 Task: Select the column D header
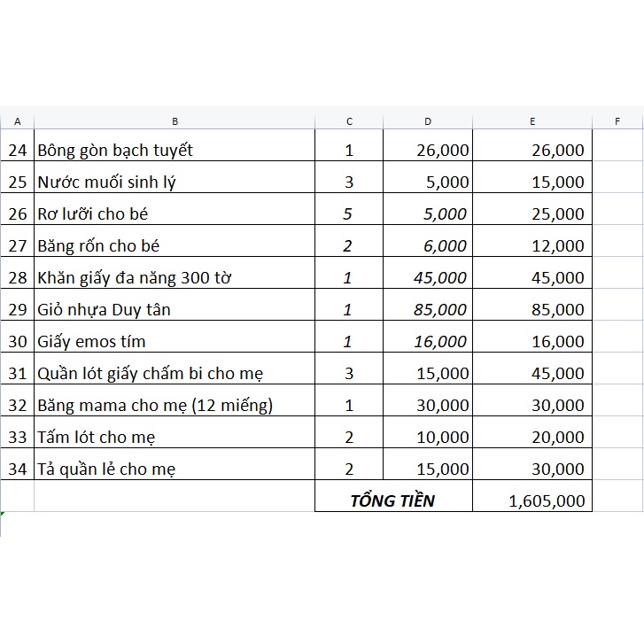(x=428, y=121)
